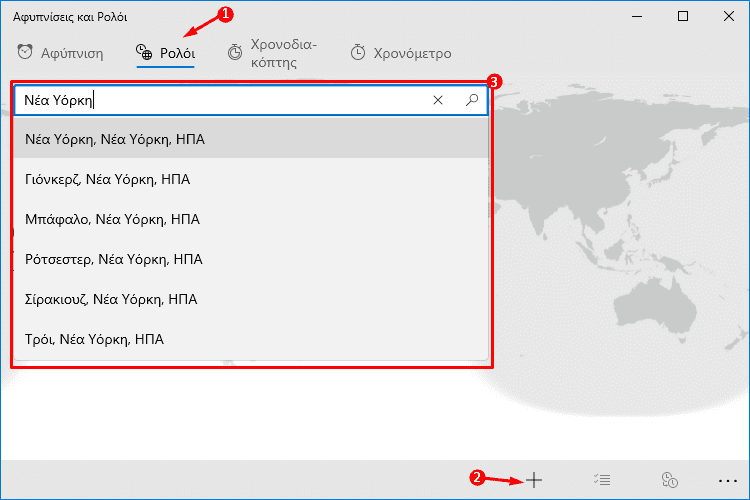Select Ρότσεστερ, Νέα Υόρκη, ΗΠΑ

[x=251, y=259]
